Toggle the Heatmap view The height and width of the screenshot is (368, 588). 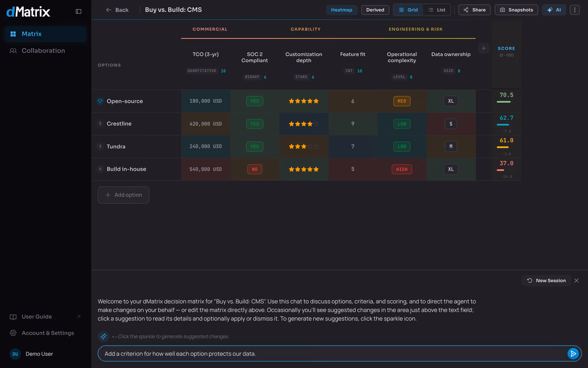(x=342, y=10)
